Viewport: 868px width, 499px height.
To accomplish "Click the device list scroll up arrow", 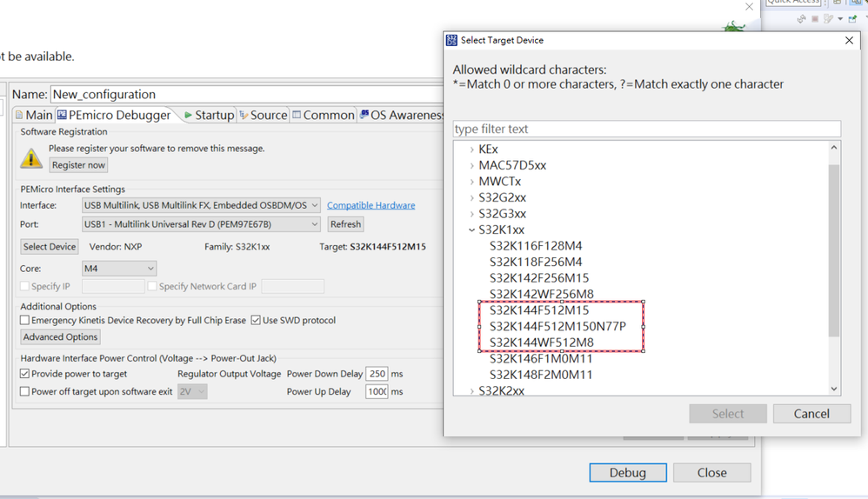I will [x=834, y=148].
